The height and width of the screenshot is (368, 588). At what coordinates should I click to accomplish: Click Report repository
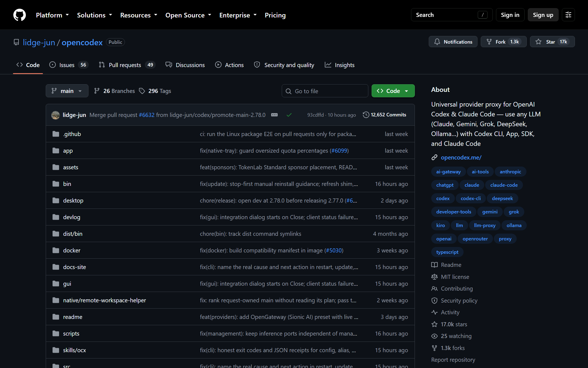click(x=453, y=360)
